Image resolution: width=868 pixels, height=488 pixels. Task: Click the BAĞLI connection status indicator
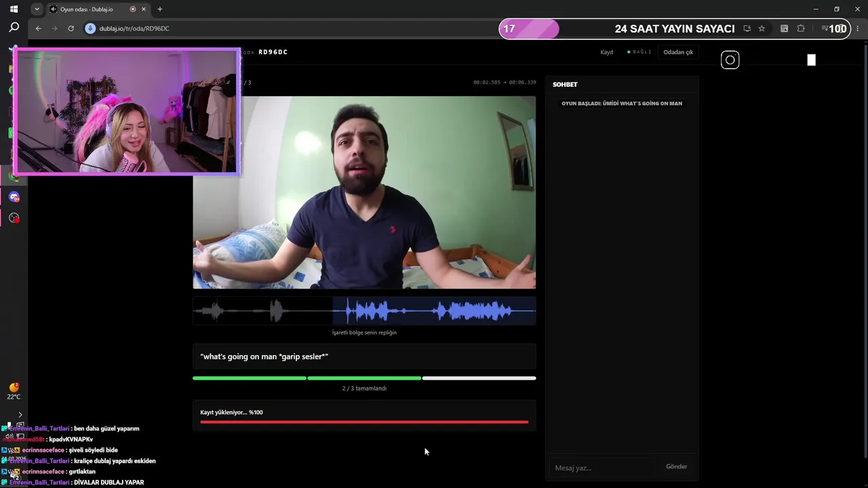[639, 52]
